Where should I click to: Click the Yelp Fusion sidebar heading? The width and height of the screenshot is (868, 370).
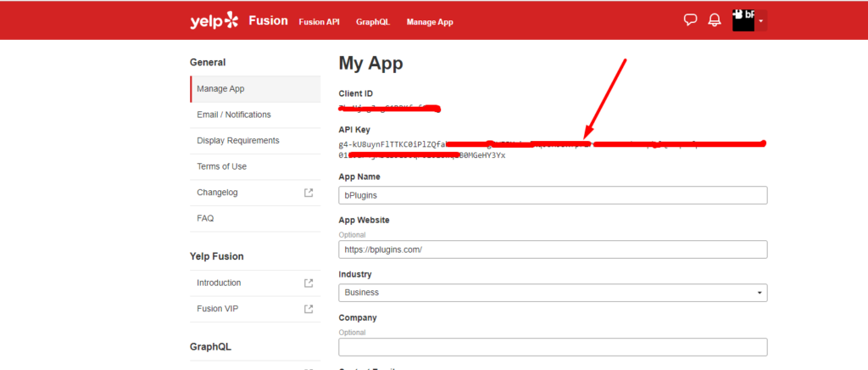pos(216,256)
